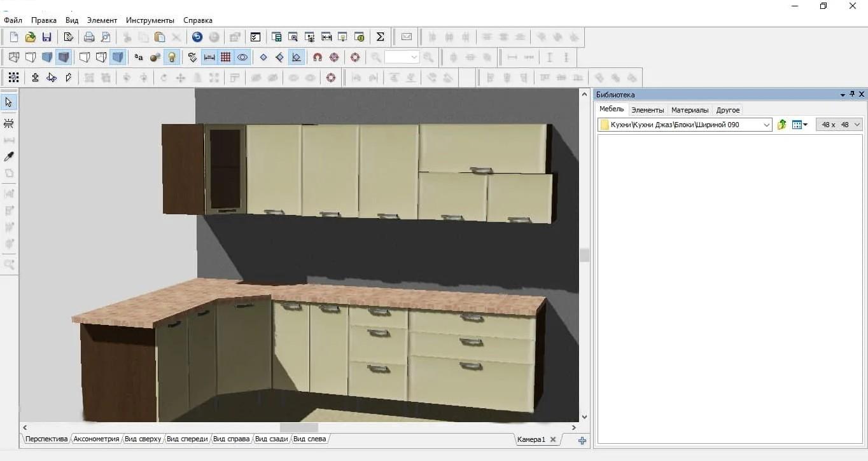Create a new project with the blank page icon
Image resolution: width=868 pixels, height=461 pixels.
click(x=14, y=37)
